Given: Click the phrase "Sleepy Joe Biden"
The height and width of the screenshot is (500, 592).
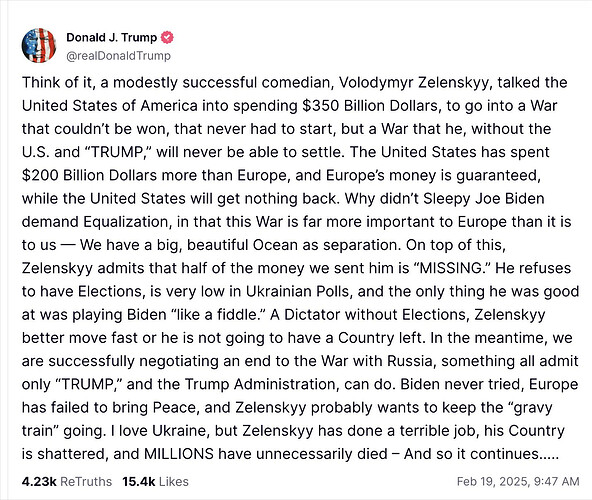Looking at the screenshot, I should point(483,199).
